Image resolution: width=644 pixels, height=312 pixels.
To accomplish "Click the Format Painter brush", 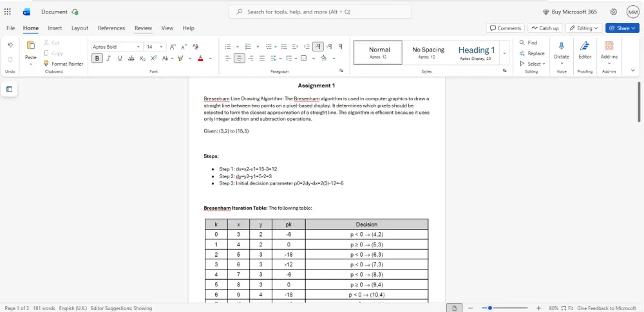I will tap(46, 64).
